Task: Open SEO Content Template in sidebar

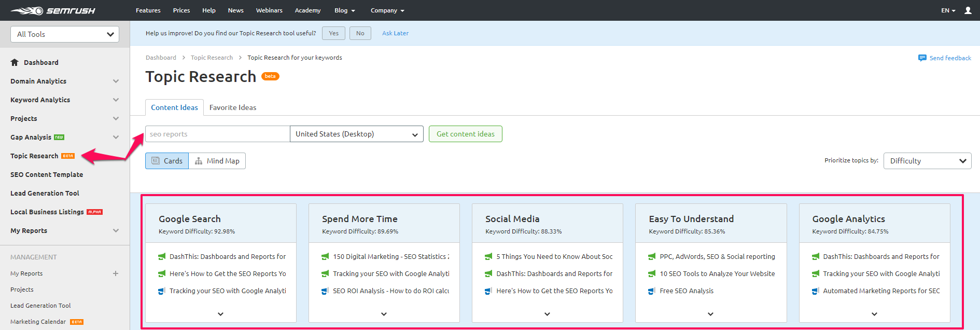Action: 47,174
